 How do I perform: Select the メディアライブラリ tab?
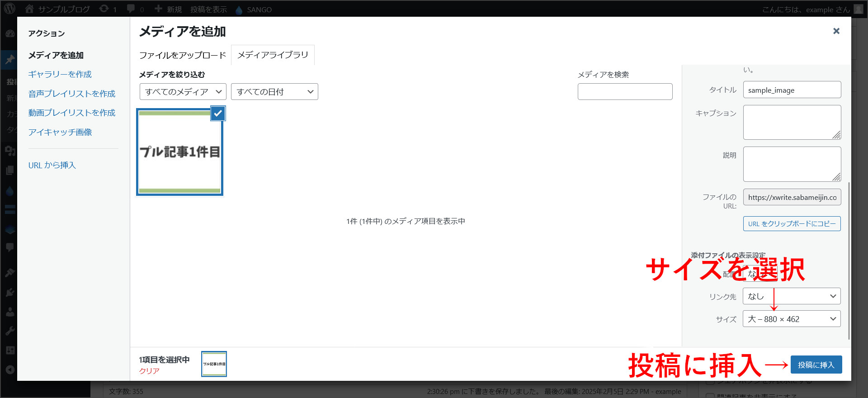(273, 55)
